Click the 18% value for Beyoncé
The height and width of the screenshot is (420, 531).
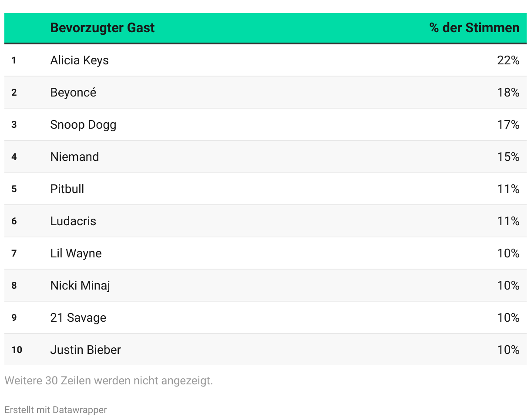click(x=508, y=92)
